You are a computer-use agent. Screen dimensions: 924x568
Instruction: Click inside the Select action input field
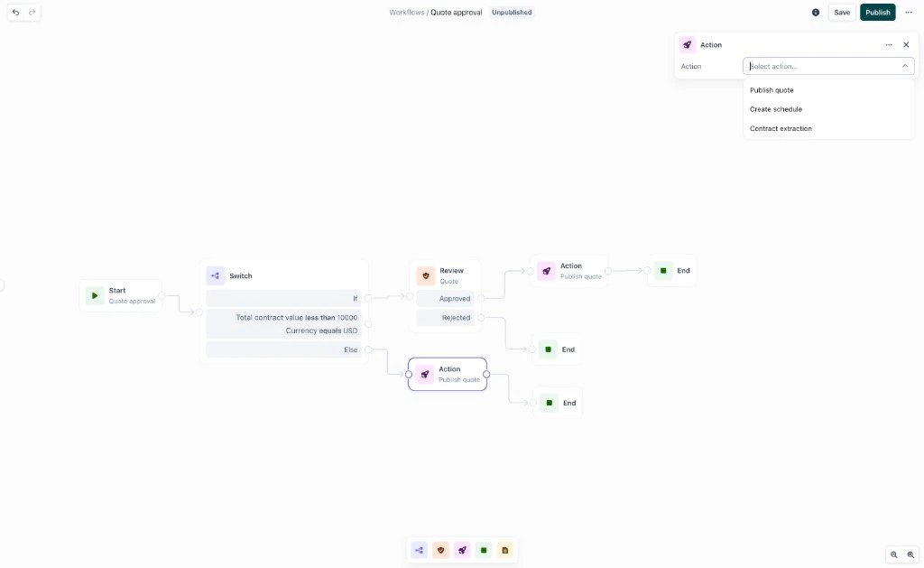tap(821, 65)
